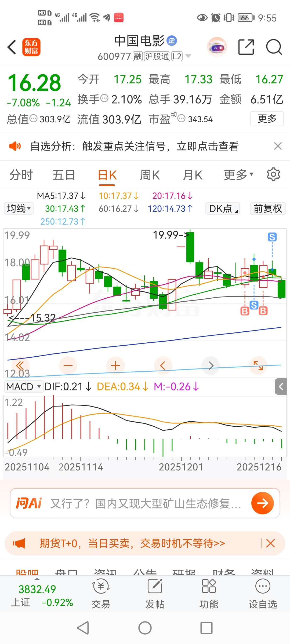This screenshot has width=290, height=644.
Task: Tap the 问Ai question input box
Action: (145, 503)
